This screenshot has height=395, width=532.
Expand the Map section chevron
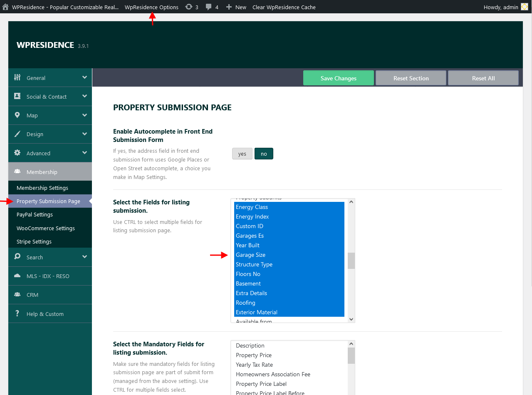point(84,115)
